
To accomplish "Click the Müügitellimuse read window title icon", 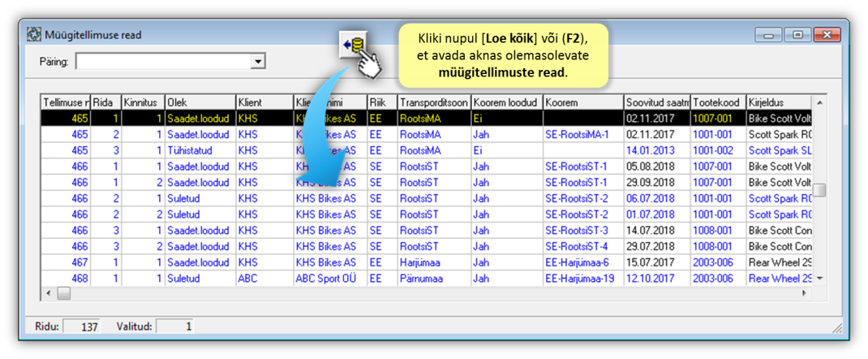I will pos(34,35).
